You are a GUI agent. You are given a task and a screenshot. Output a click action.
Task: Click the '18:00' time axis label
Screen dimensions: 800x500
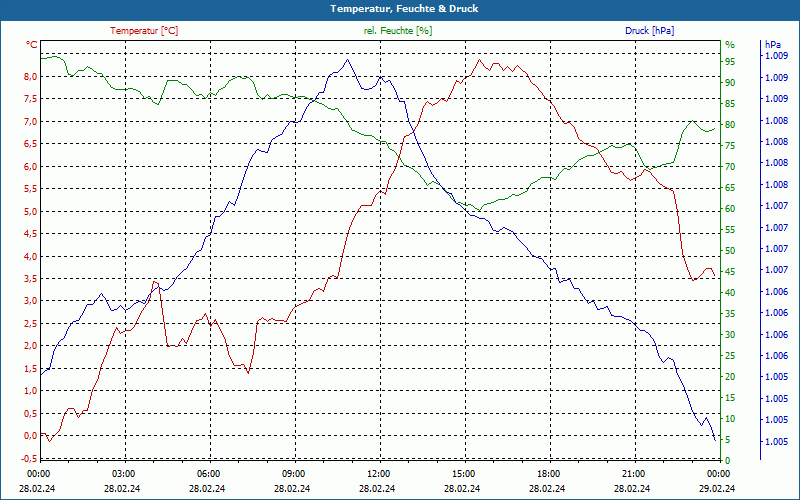pos(548,473)
